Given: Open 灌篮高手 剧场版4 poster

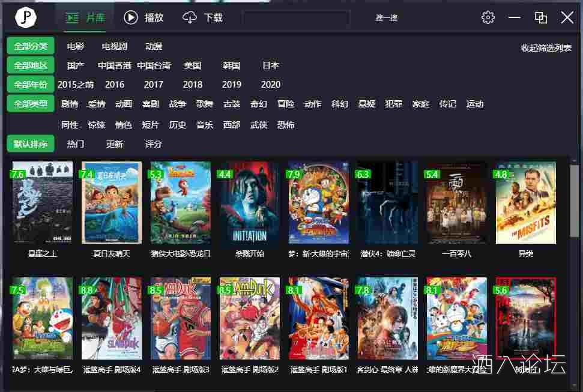Looking at the screenshot, I should coord(112,318).
